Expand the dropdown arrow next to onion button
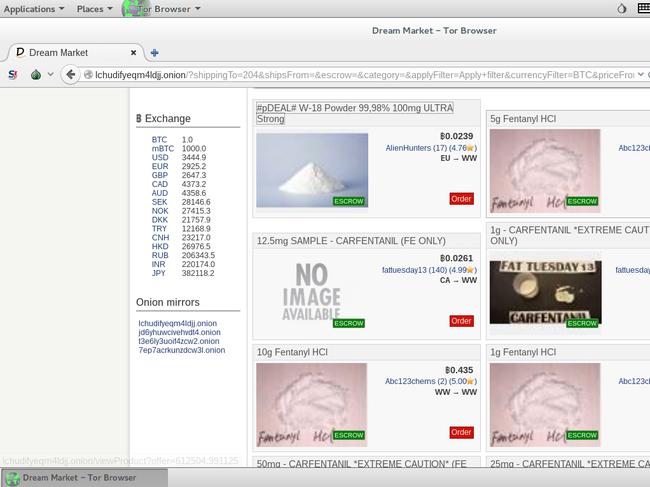Viewport: 650px width, 487px height. [x=51, y=75]
